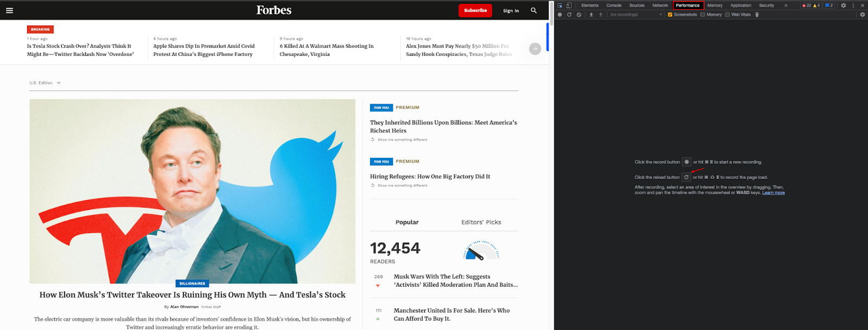Click the record button in panel instructions
This screenshot has height=330, width=868.
[x=687, y=161]
